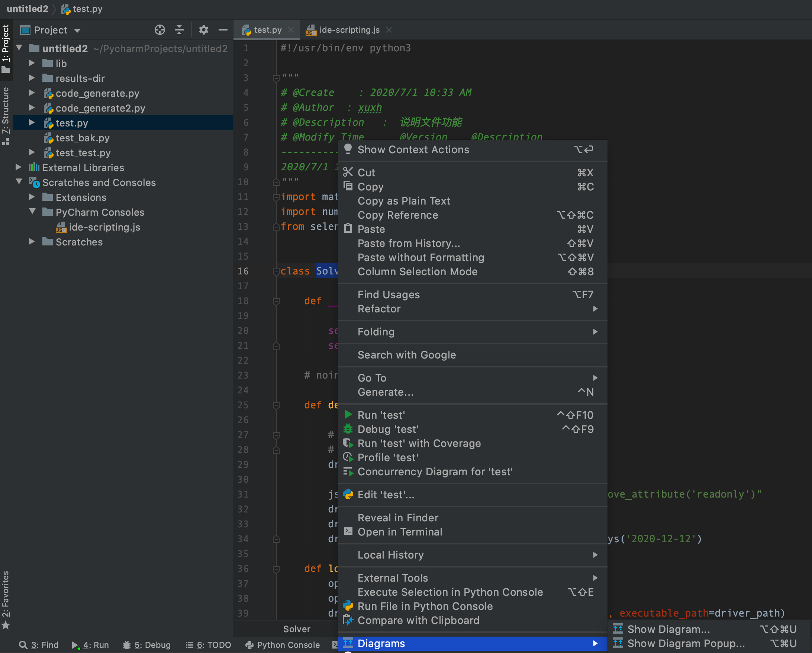Image resolution: width=812 pixels, height=653 pixels.
Task: Choose Paste without Formatting
Action: coord(472,257)
